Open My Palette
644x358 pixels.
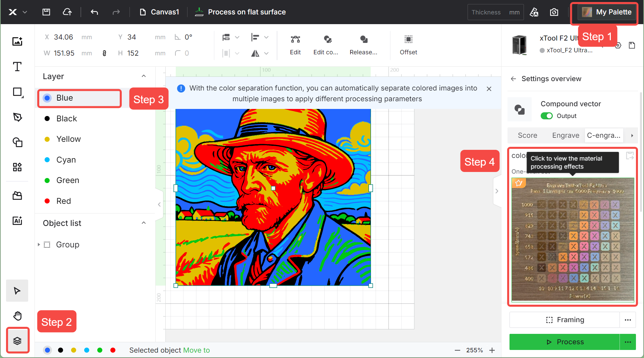click(607, 12)
